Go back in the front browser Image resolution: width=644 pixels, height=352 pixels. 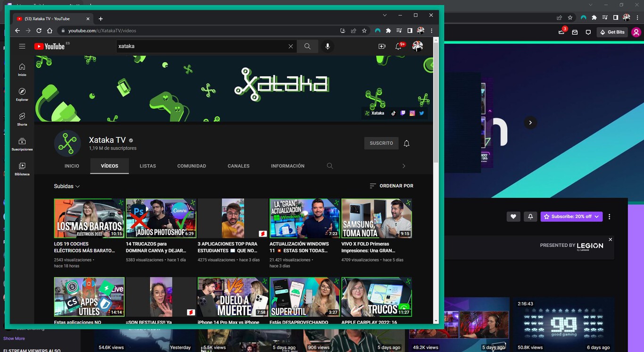(17, 31)
